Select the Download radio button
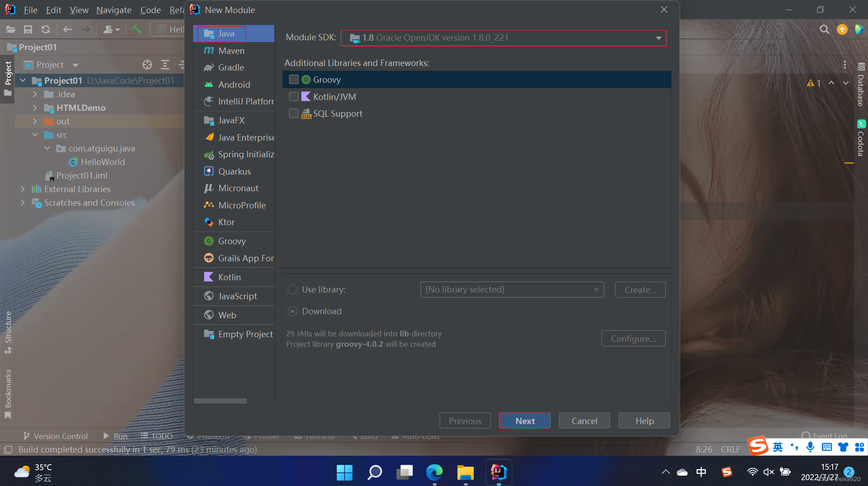 [293, 311]
